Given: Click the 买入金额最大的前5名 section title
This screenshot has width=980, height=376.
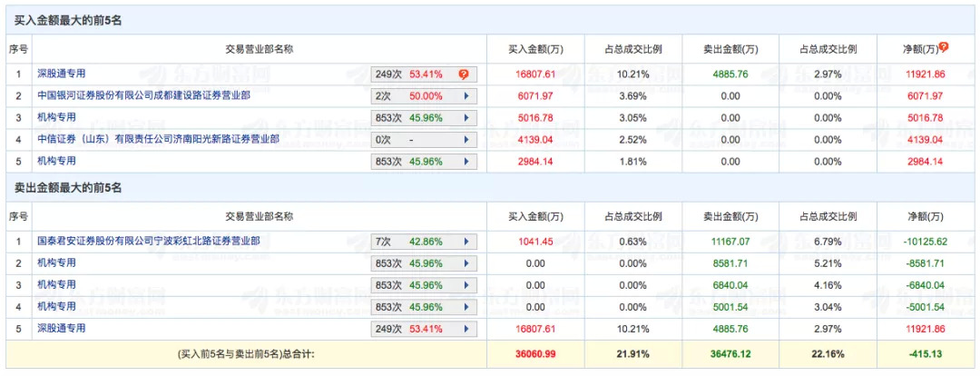Looking at the screenshot, I should pyautogui.click(x=68, y=20).
